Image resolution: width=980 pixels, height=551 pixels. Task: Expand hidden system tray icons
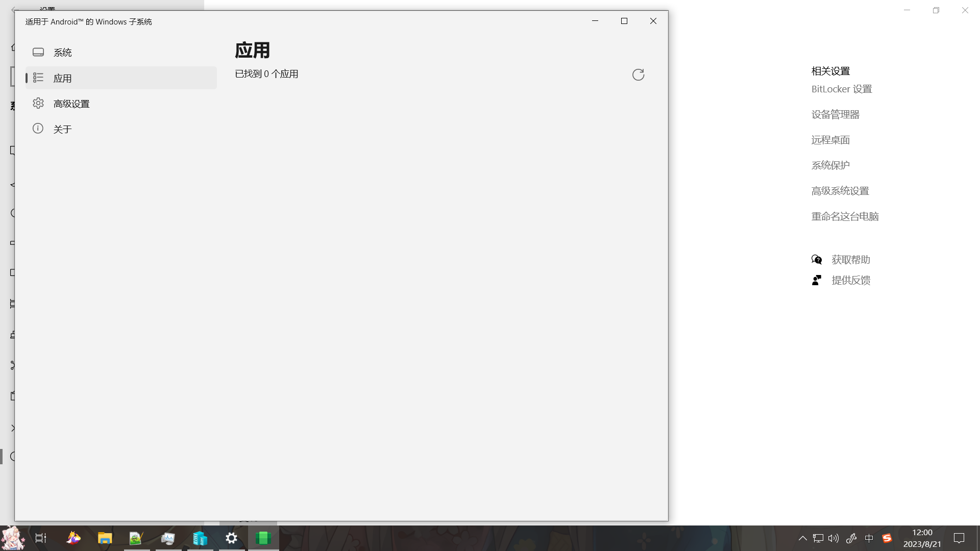click(x=802, y=538)
